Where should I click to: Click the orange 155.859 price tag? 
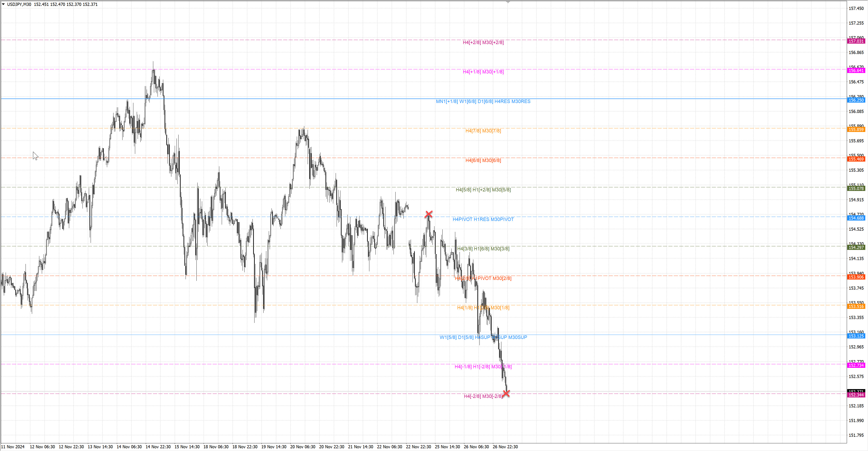[856, 130]
